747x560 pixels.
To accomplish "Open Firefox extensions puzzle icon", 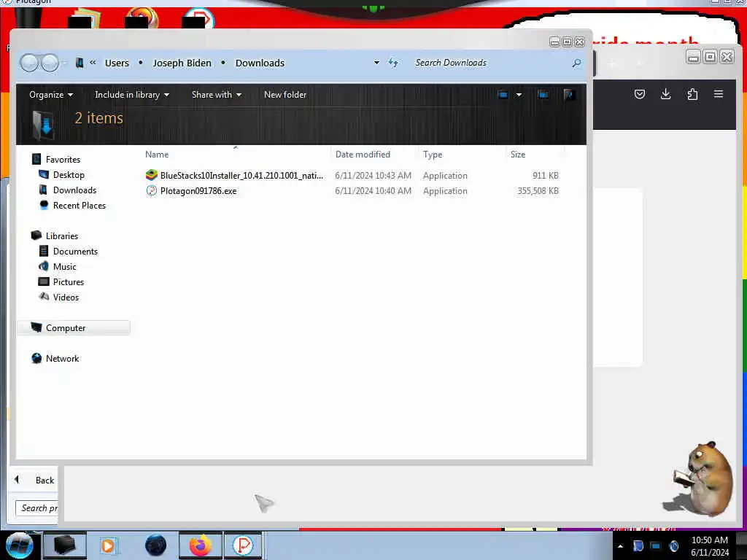I will coord(692,94).
